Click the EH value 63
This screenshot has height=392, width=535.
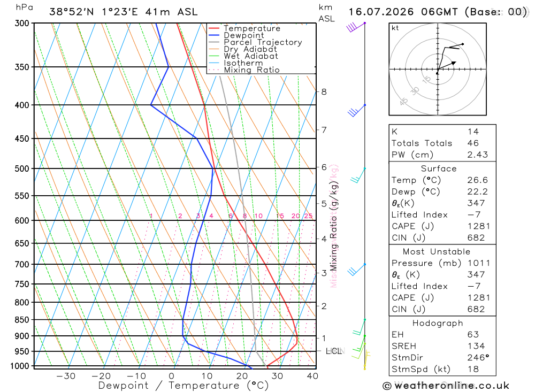pyautogui.click(x=473, y=335)
